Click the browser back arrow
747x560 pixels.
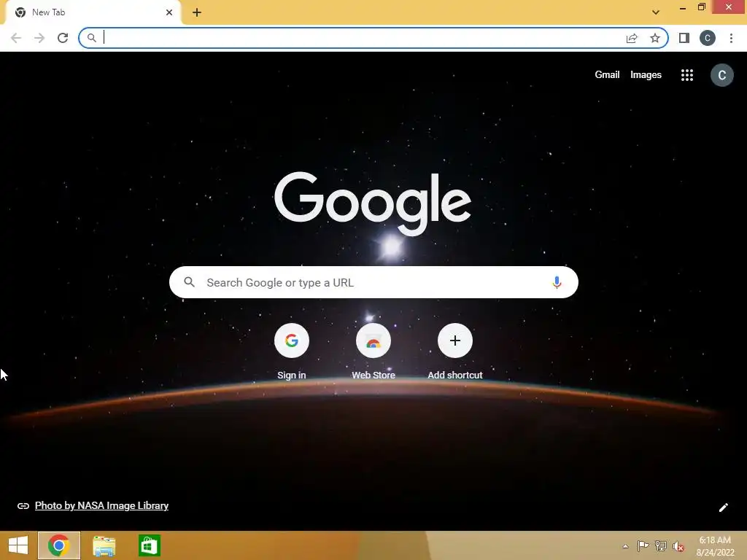pos(16,38)
